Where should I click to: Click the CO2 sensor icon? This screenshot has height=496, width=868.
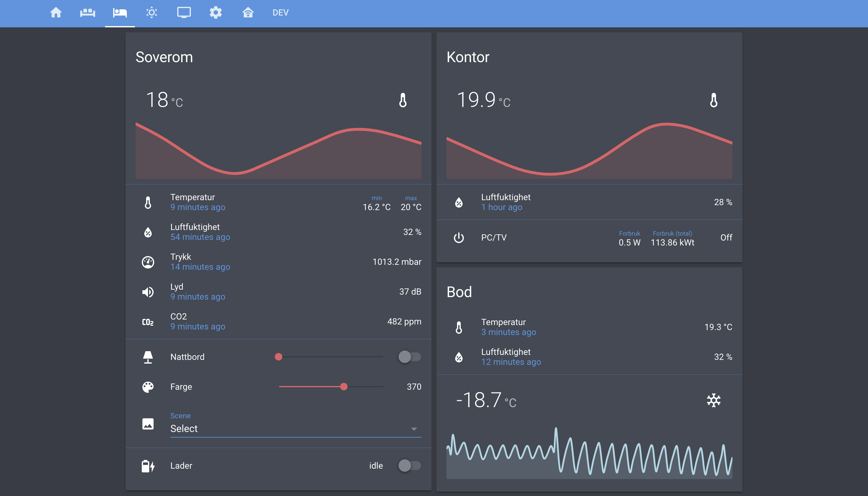coord(148,322)
